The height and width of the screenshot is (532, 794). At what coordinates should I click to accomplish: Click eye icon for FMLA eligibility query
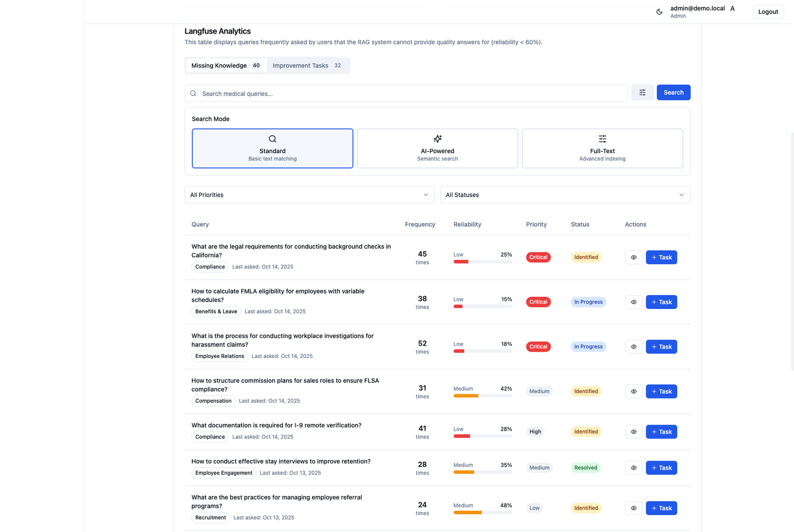(633, 302)
